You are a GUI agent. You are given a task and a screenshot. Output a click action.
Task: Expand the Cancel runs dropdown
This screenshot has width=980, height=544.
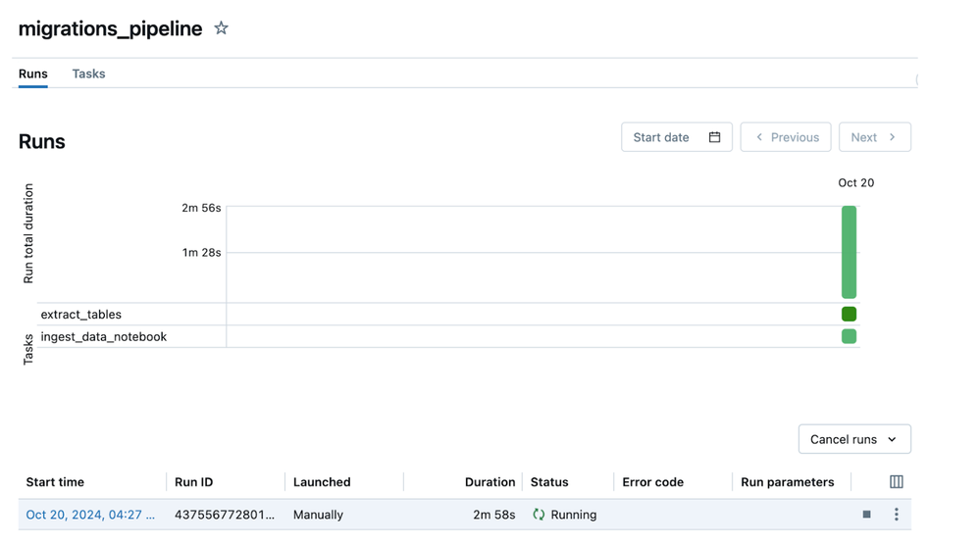(x=853, y=439)
